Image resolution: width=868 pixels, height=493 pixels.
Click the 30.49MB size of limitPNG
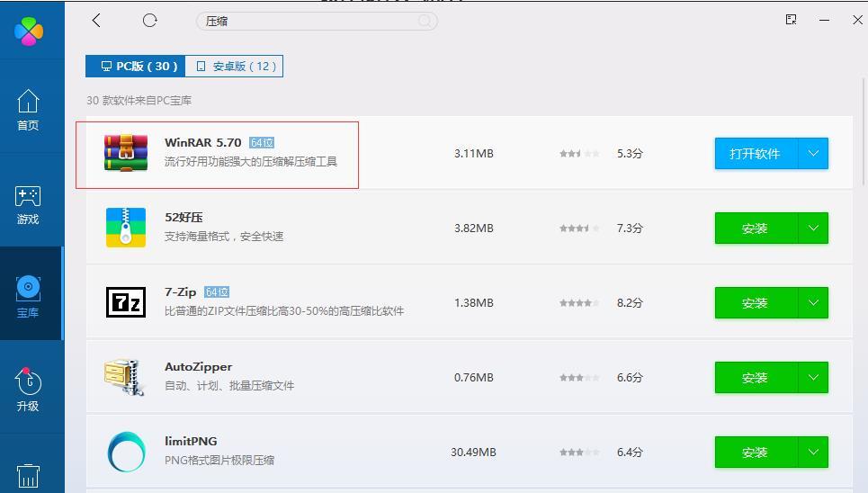[x=473, y=452]
